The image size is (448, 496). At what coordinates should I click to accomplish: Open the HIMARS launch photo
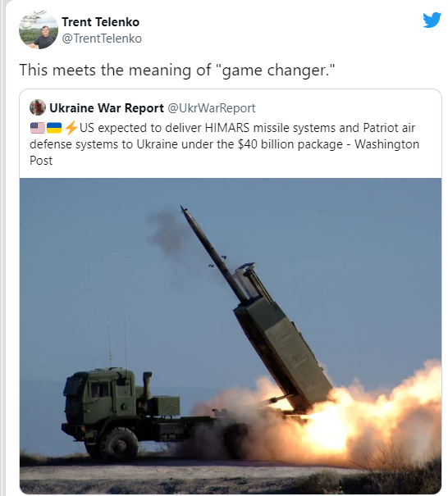tap(231, 335)
